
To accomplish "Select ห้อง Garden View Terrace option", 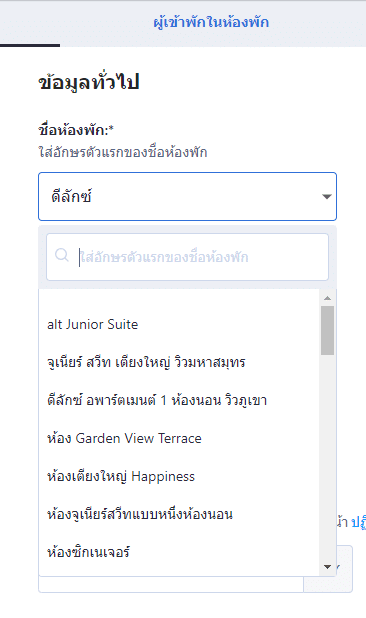I will click(179, 438).
